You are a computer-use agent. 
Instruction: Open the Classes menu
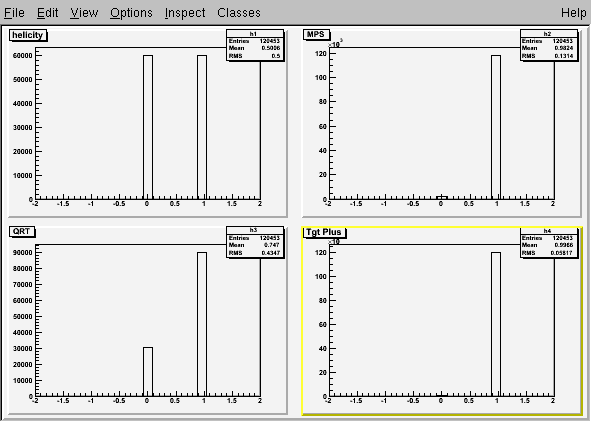point(239,13)
